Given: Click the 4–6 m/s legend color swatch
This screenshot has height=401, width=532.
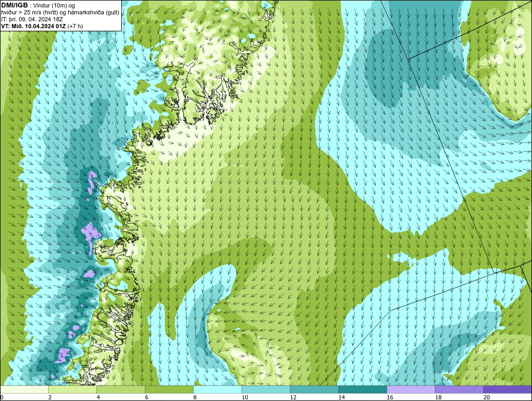Looking at the screenshot, I should click(121, 389).
